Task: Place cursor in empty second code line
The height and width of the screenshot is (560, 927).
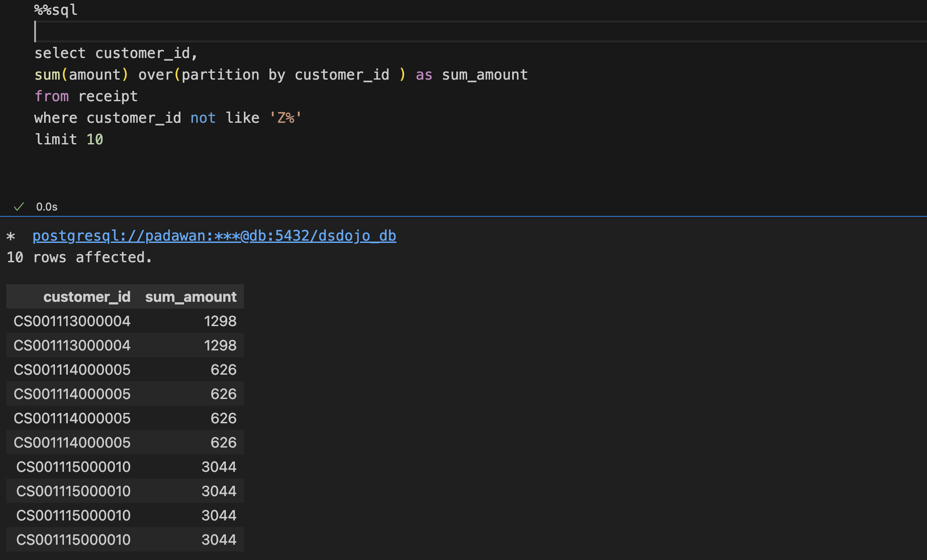Action: pos(270,31)
